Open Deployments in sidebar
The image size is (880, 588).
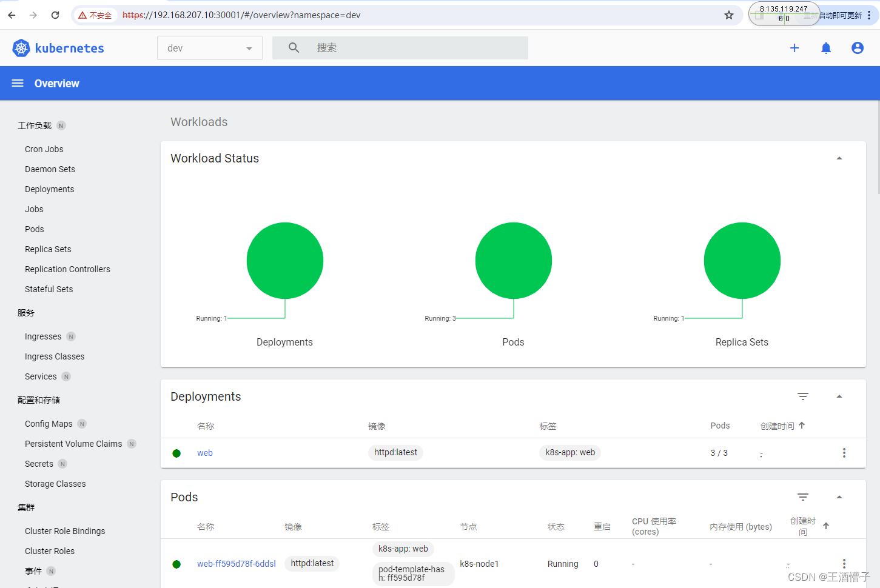click(50, 189)
